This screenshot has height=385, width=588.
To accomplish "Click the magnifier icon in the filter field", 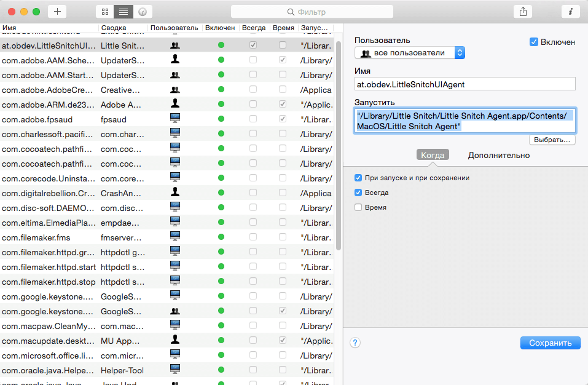I will [291, 12].
